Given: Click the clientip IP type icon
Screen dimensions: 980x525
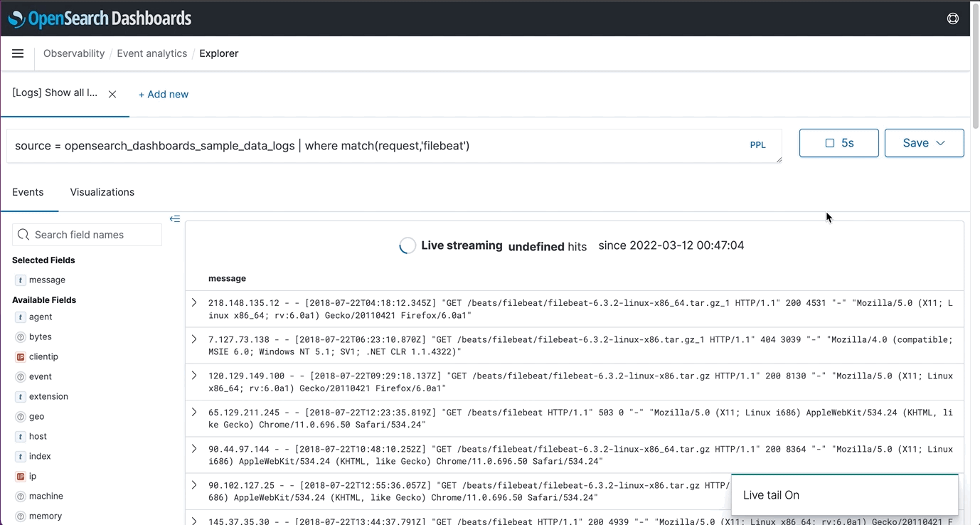Looking at the screenshot, I should (21, 357).
